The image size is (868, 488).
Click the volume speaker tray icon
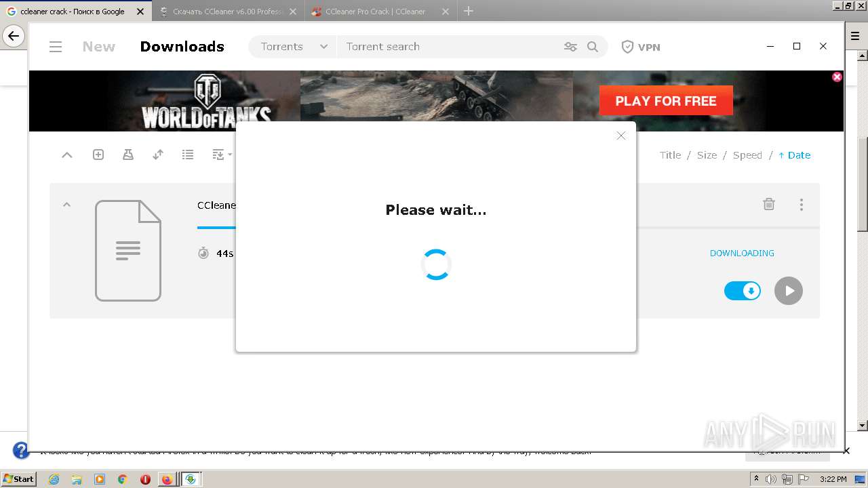tap(771, 479)
